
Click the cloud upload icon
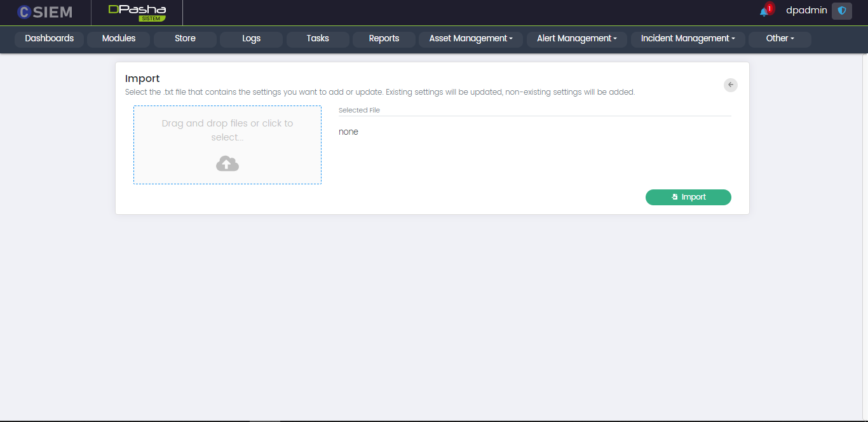(227, 164)
